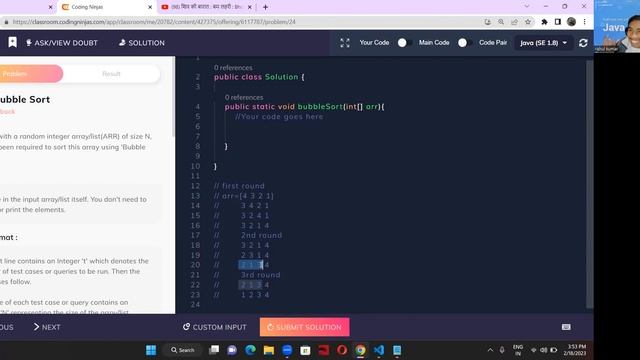This screenshot has height=360, width=640.
Task: Open Visual Studio Code from the taskbar
Action: coord(379,350)
